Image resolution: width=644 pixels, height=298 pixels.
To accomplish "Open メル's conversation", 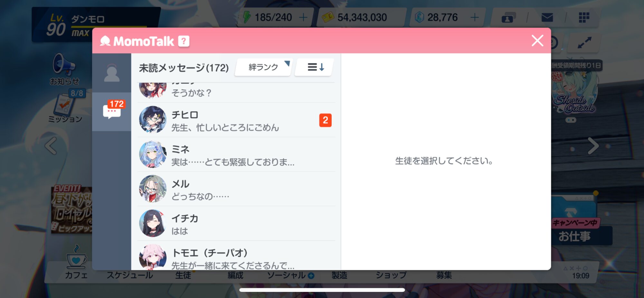I will (x=236, y=189).
